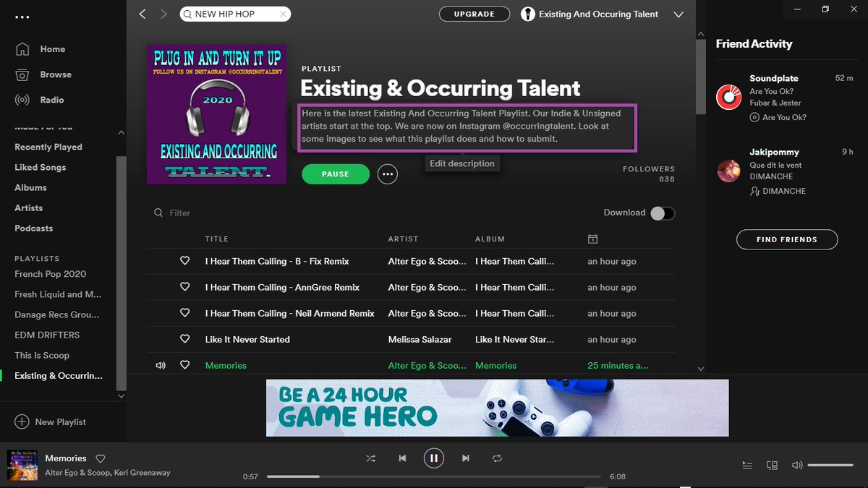Image resolution: width=868 pixels, height=488 pixels.
Task: Open the playlist options three-dot menu
Action: tap(388, 174)
